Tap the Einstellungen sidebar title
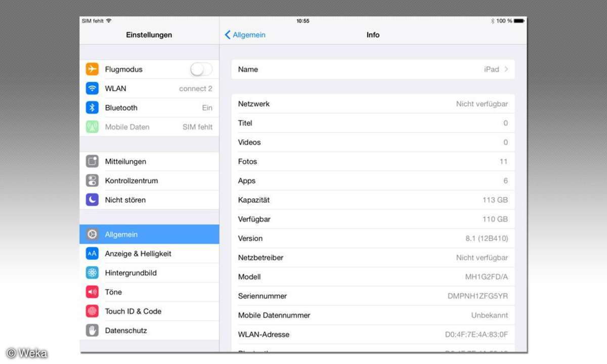607x364 pixels. pyautogui.click(x=149, y=35)
